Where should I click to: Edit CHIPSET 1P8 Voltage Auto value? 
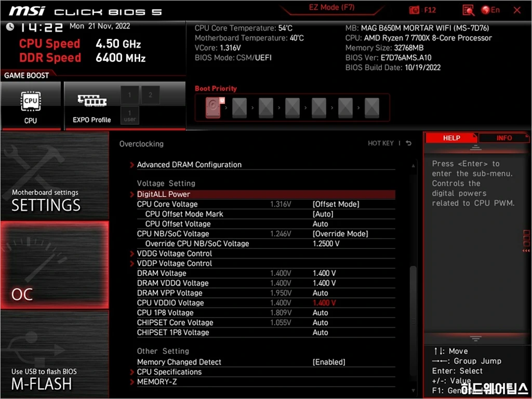tap(320, 332)
